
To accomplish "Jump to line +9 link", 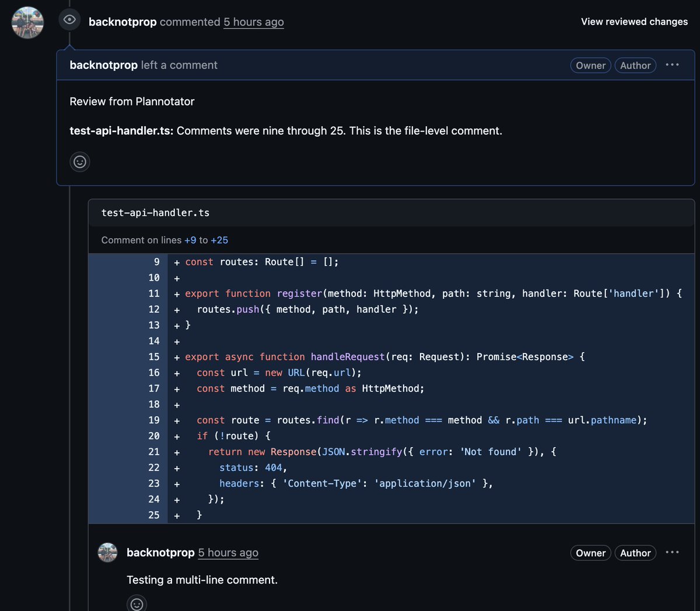I will coord(190,240).
